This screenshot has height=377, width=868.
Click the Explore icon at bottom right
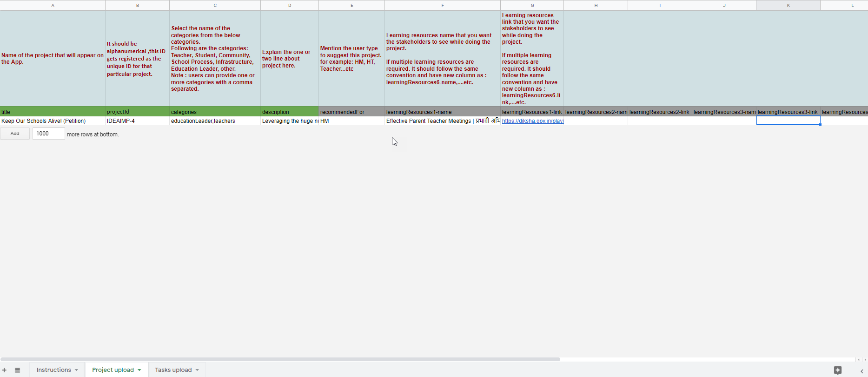click(837, 370)
